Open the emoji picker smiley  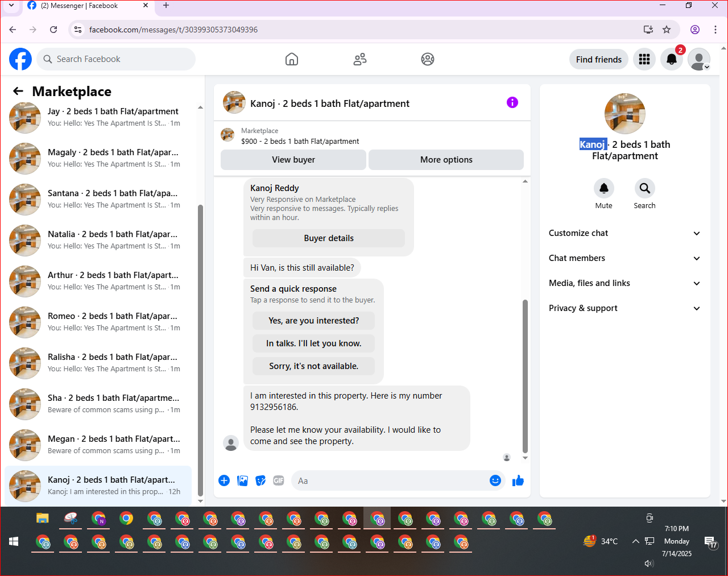tap(495, 480)
